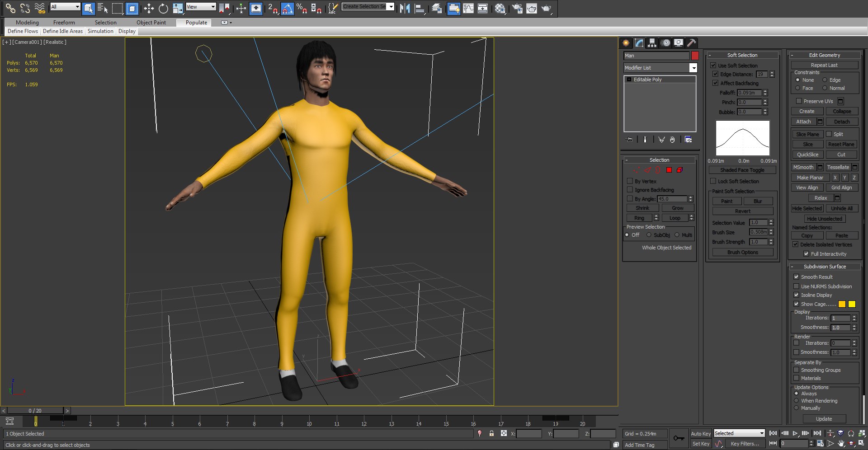Click the Play Animation button
The height and width of the screenshot is (450, 868).
795,433
